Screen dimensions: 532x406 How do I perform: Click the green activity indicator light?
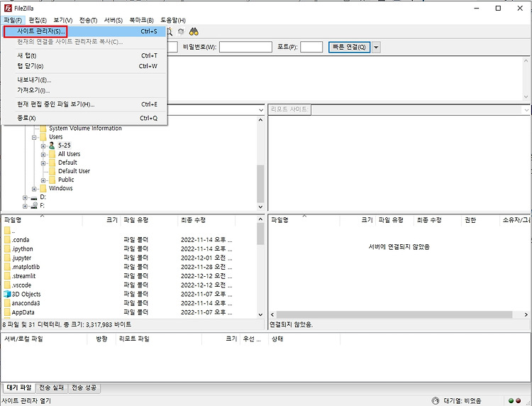511,401
